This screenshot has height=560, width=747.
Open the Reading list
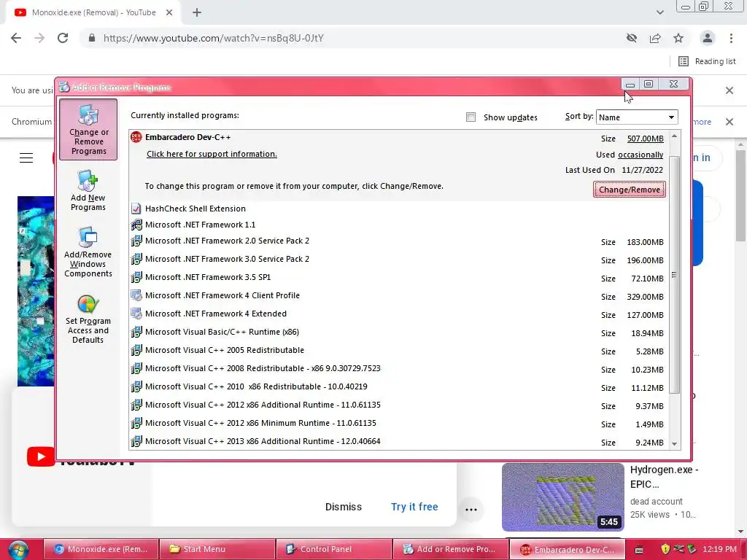click(x=707, y=61)
